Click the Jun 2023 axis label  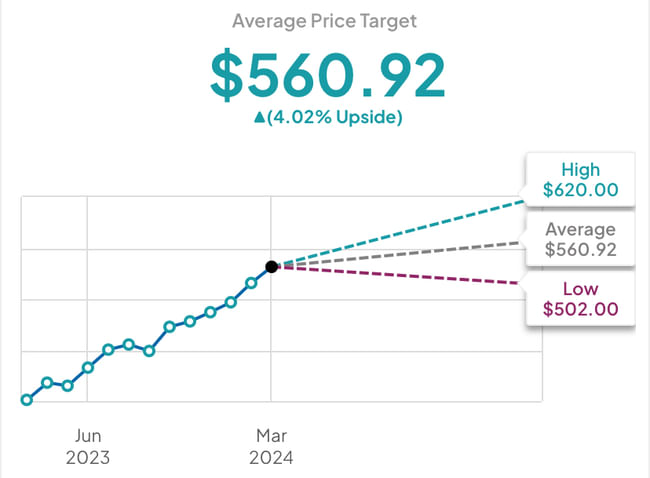(x=88, y=447)
